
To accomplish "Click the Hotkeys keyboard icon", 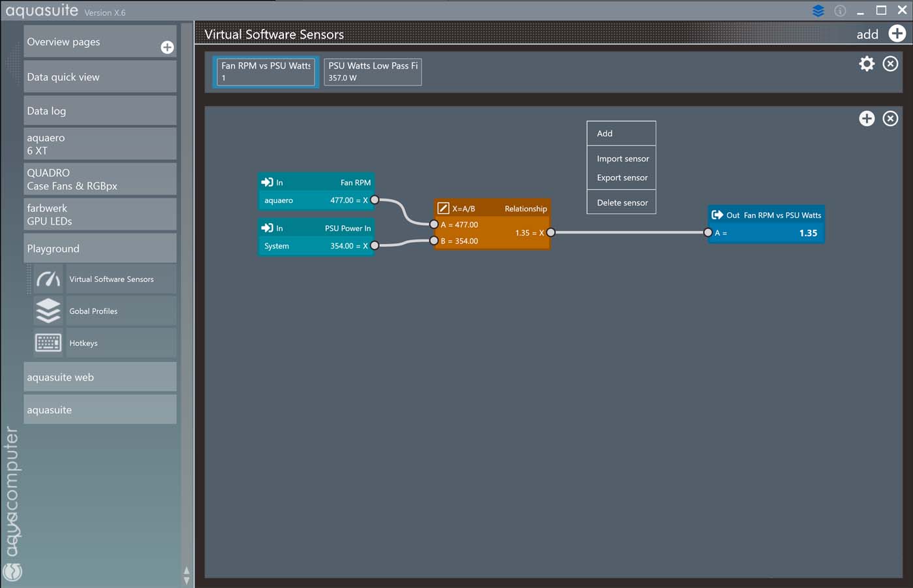I will pos(48,343).
